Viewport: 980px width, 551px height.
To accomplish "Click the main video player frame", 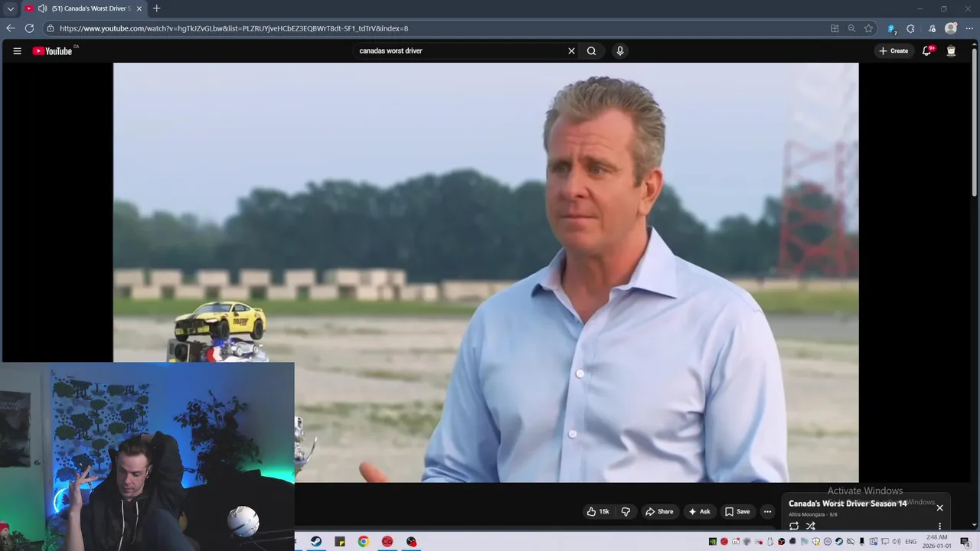I will [x=485, y=272].
